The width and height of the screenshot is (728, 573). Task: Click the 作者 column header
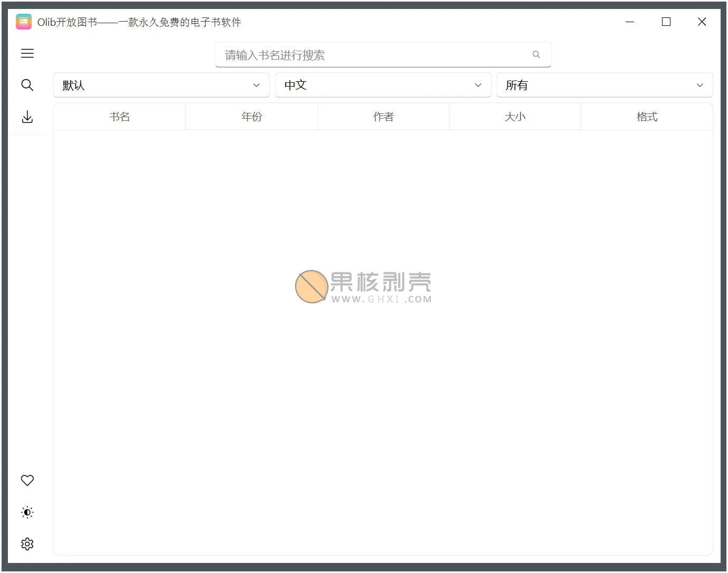tap(383, 117)
